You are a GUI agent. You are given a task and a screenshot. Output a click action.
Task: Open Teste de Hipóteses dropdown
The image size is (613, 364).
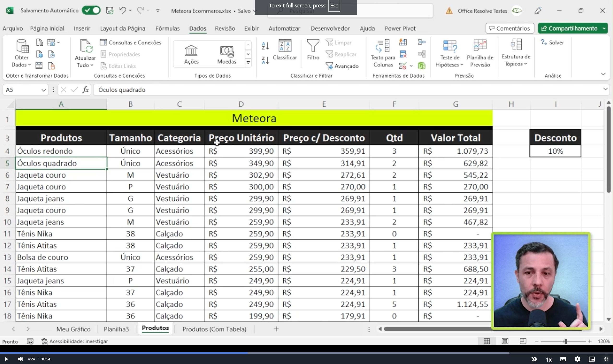[x=449, y=53]
